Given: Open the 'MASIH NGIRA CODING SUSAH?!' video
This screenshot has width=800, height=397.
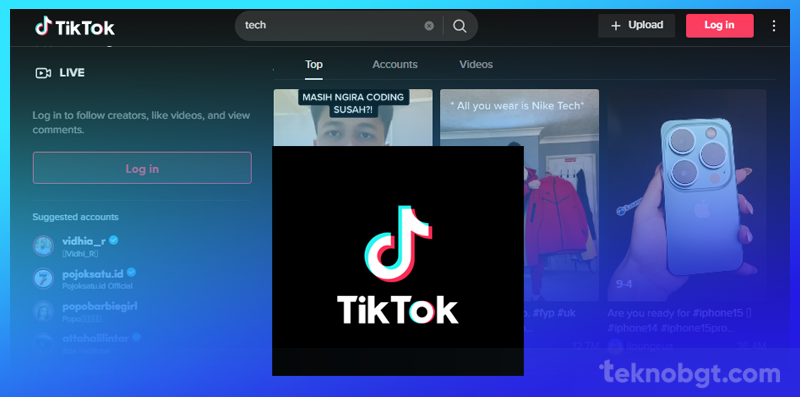Looking at the screenshot, I should (353, 117).
